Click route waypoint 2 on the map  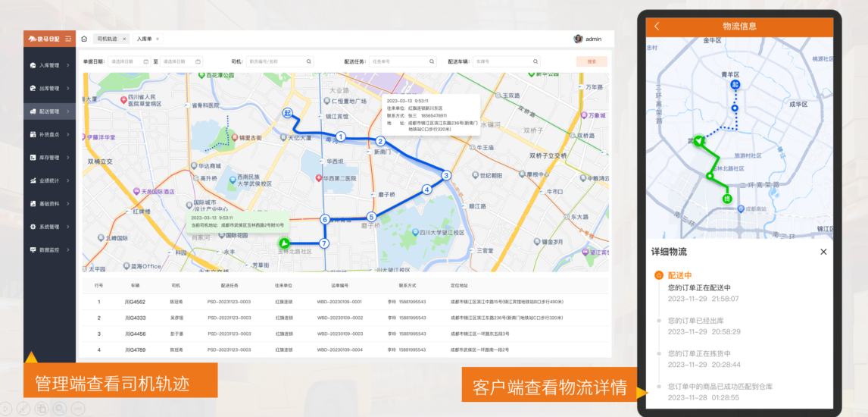[380, 141]
